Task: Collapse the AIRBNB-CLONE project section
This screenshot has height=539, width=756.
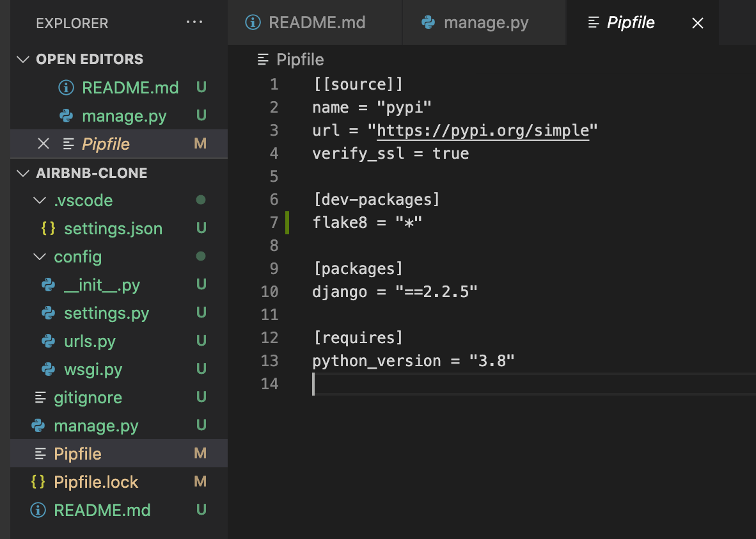Action: point(22,173)
